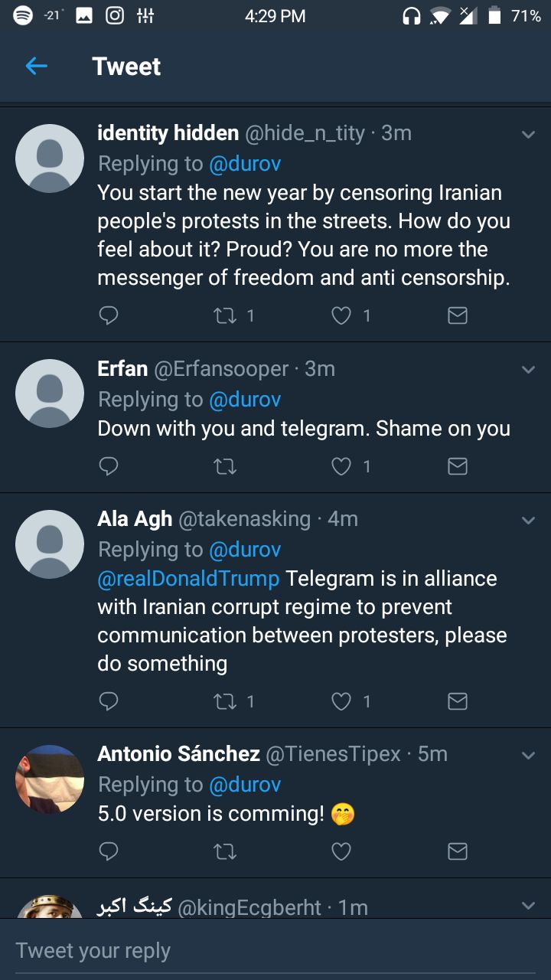View Antonio Sánchez's profile picture
Image resolution: width=551 pixels, height=980 pixels.
(50, 779)
